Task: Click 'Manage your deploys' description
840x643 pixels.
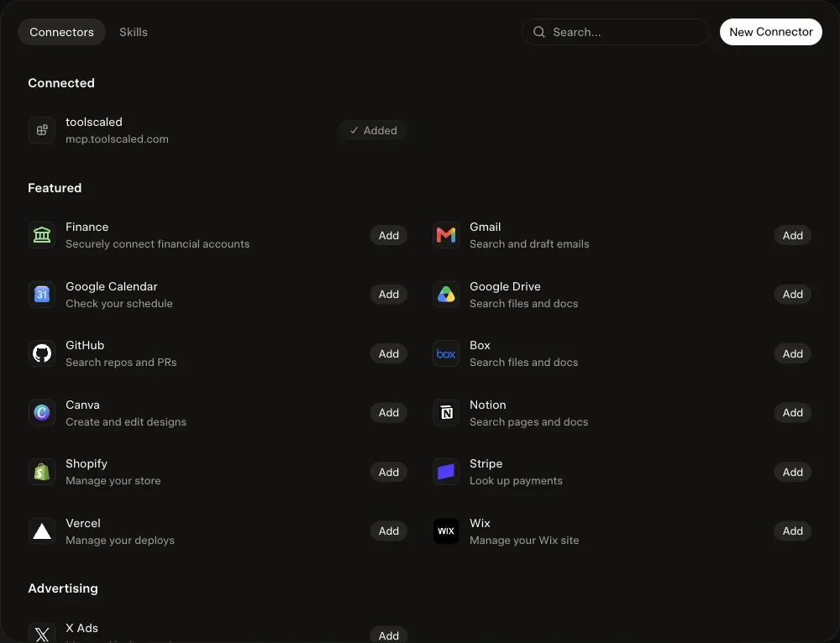Action: 120,541
